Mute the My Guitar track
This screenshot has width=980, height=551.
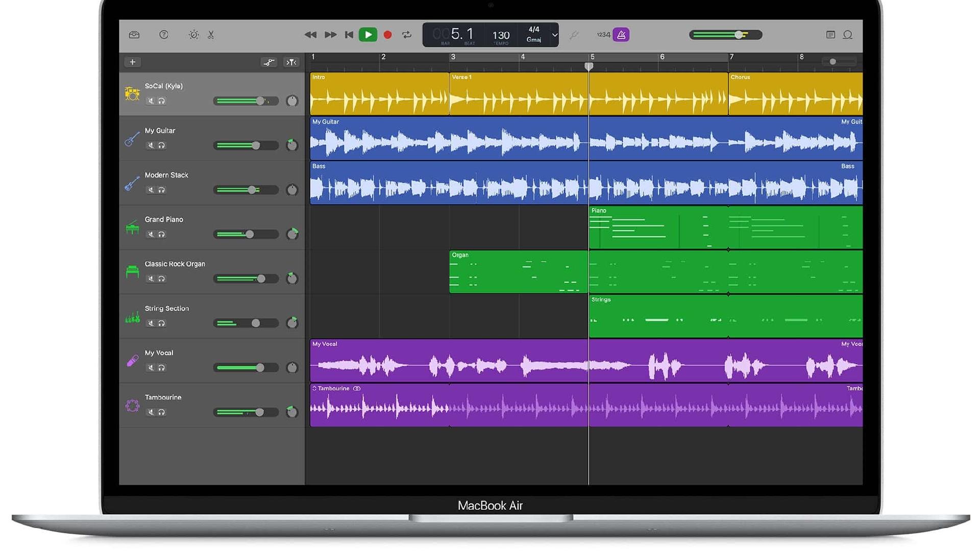151,145
